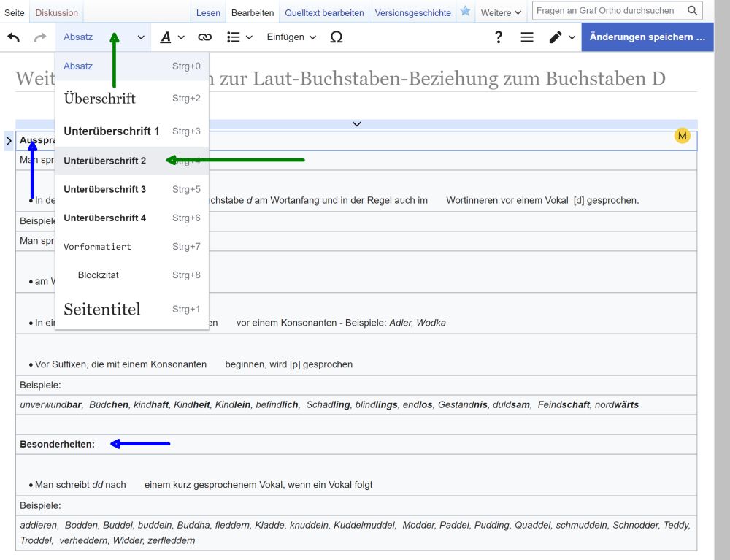Click the undo arrow icon
Image resolution: width=730 pixels, height=560 pixels.
pos(14,37)
